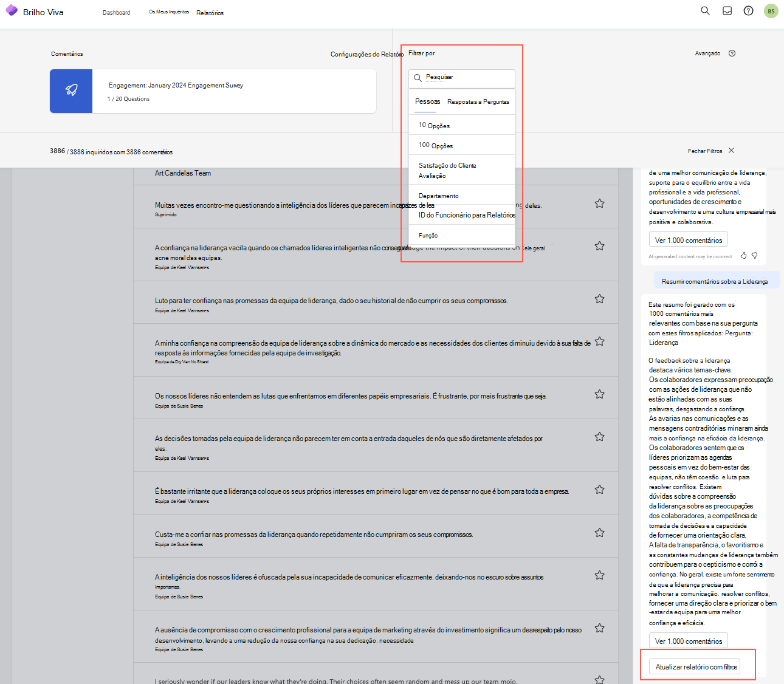Star the comment 'Luto para ter confiança'
The image size is (784, 684).
(x=599, y=299)
